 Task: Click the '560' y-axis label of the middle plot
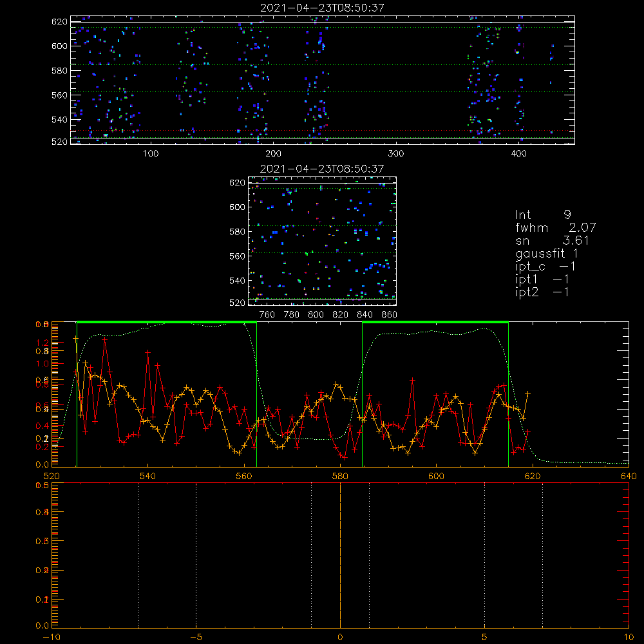[237, 256]
